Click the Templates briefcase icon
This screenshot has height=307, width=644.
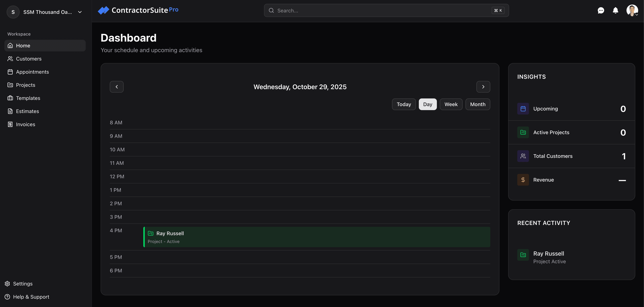pos(10,98)
